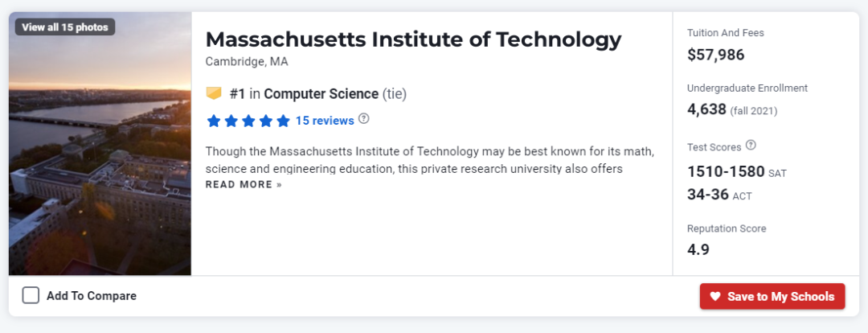Click View all 15 photos button

(65, 27)
